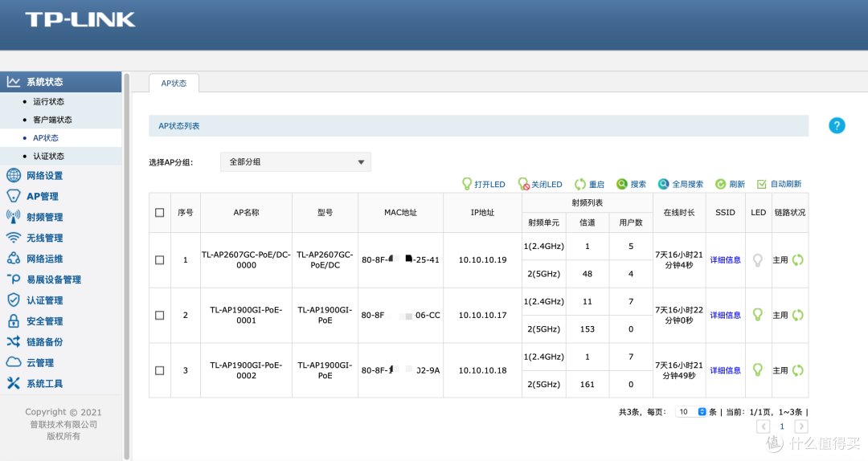868x461 pixels.
Task: Select AP状态 in the sidebar
Action: 45,138
